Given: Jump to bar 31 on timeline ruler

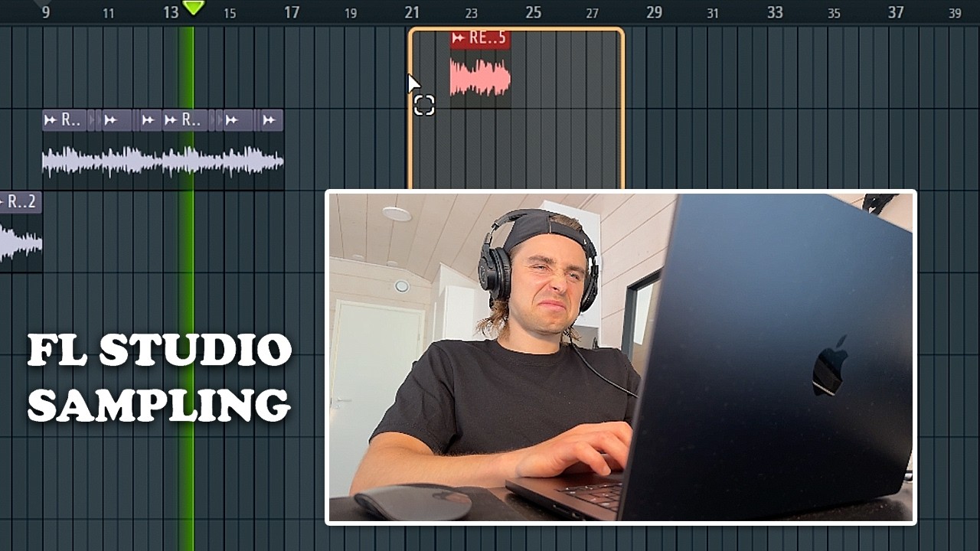Looking at the screenshot, I should (x=713, y=13).
